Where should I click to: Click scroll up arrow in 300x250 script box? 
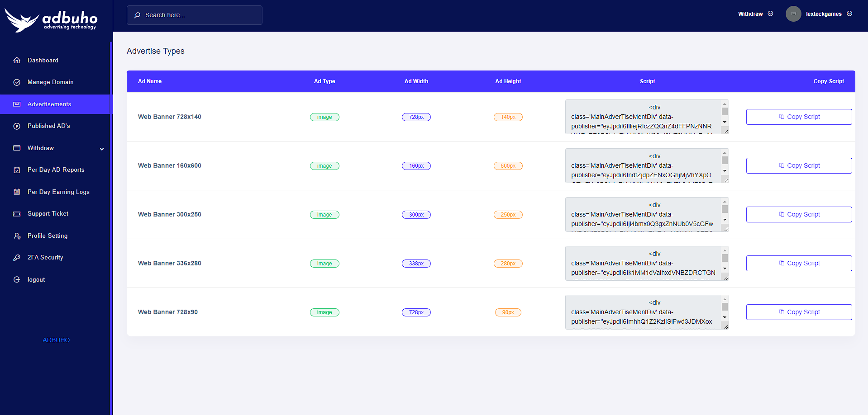(x=725, y=202)
